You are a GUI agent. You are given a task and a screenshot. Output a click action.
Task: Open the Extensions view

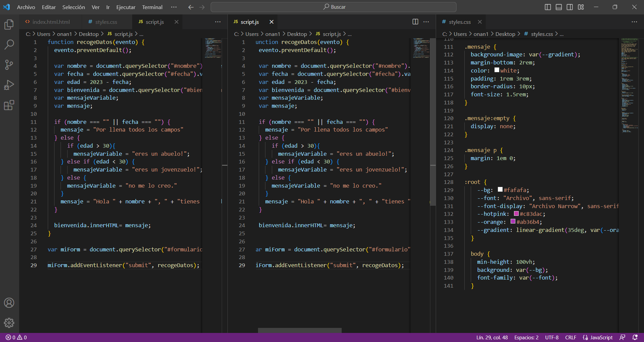pyautogui.click(x=9, y=105)
